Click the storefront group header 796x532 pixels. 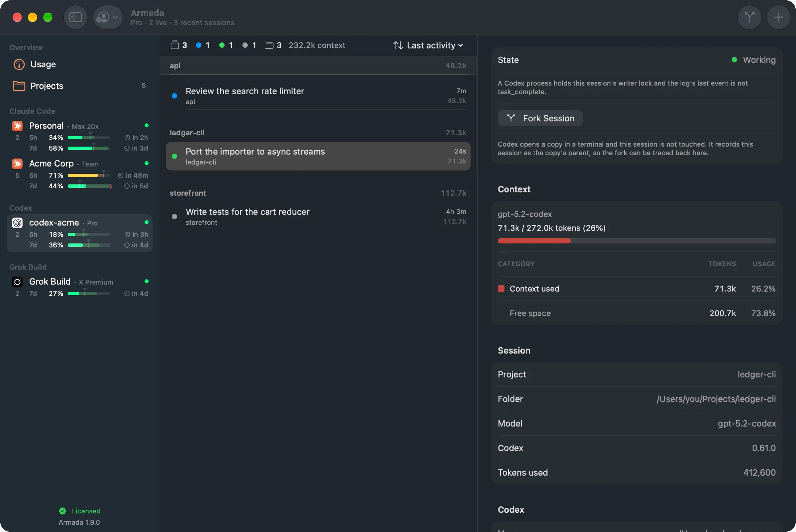pyautogui.click(x=318, y=193)
